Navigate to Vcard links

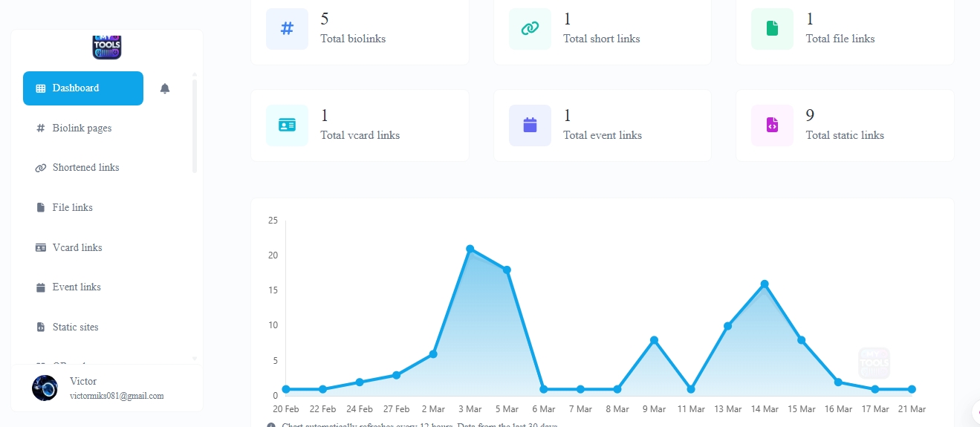pyautogui.click(x=77, y=248)
